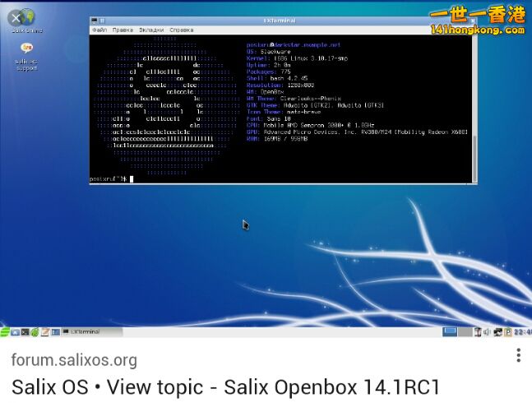532x403 pixels.
Task: Open the three-dot options menu
Action: [518, 355]
